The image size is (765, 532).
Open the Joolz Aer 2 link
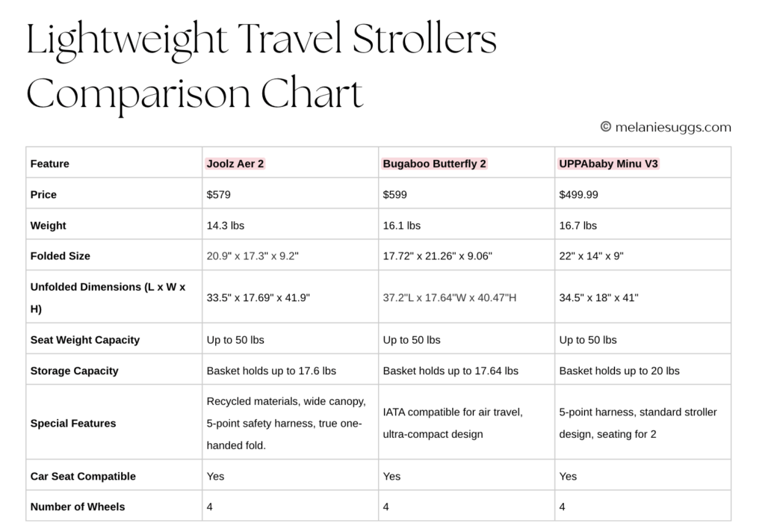point(235,164)
